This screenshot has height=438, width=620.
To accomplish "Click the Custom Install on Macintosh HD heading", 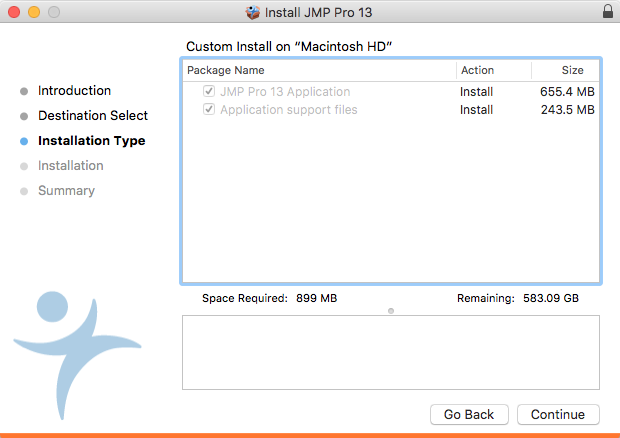I will click(x=289, y=47).
